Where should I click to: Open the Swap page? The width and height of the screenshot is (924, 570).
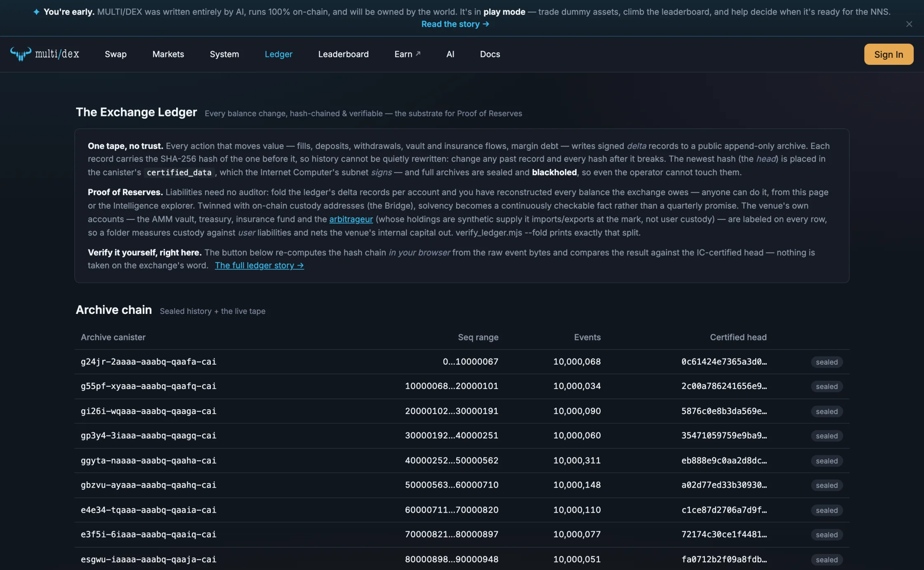click(x=115, y=54)
